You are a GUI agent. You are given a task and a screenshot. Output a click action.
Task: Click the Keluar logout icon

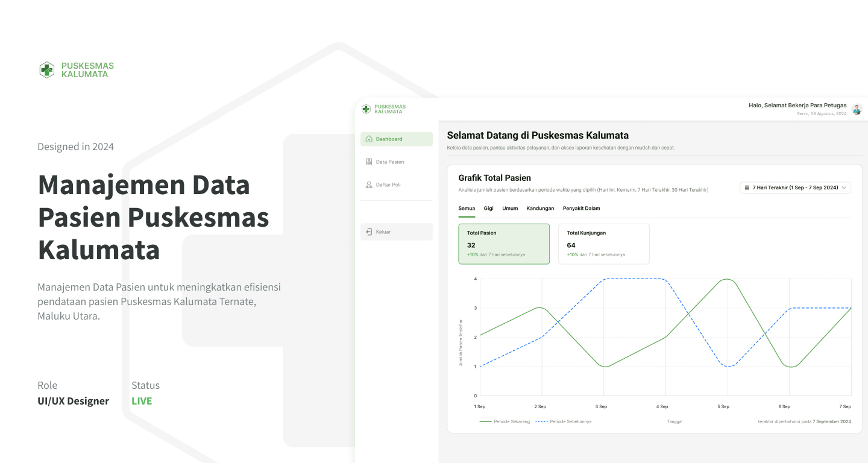click(x=369, y=232)
